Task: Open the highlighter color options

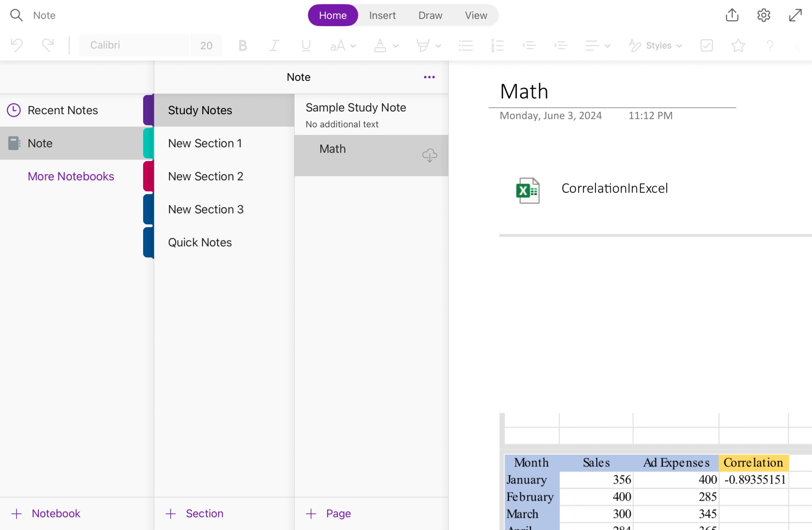Action: pos(429,45)
